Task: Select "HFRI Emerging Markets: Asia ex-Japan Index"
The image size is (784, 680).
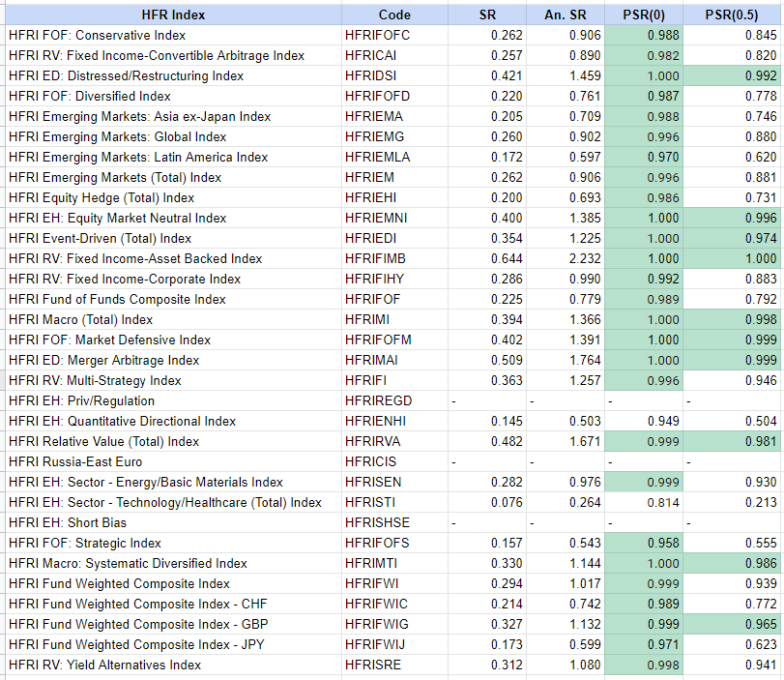Action: click(173, 117)
